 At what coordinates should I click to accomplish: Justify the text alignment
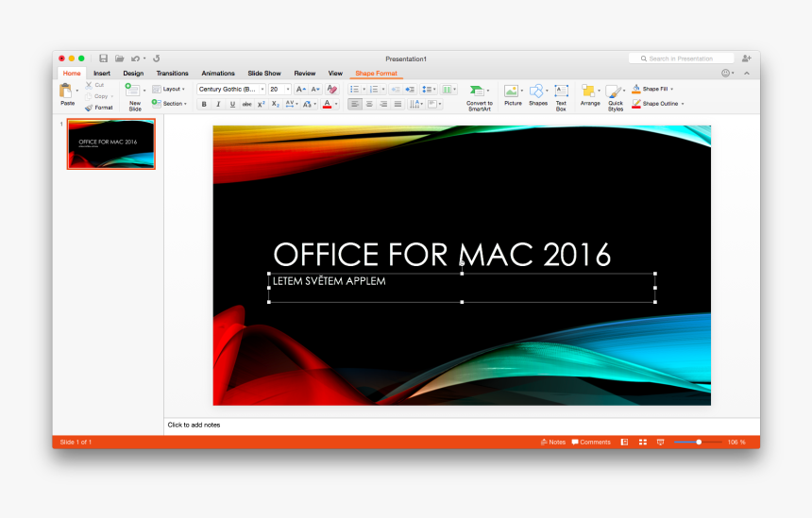[398, 104]
